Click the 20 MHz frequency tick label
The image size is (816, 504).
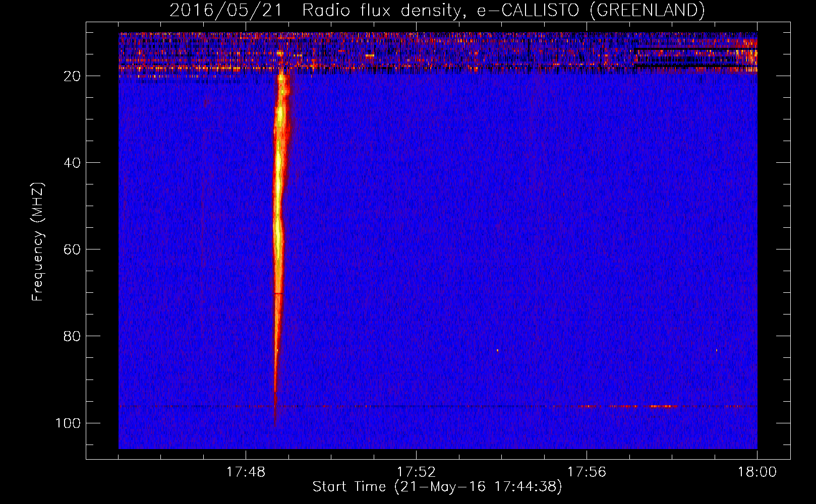pyautogui.click(x=72, y=76)
